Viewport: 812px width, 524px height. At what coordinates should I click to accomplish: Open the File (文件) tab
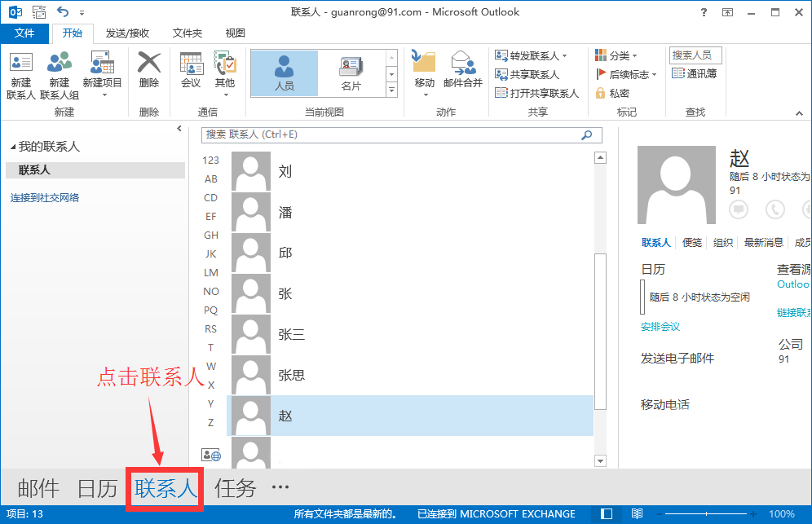(x=24, y=33)
